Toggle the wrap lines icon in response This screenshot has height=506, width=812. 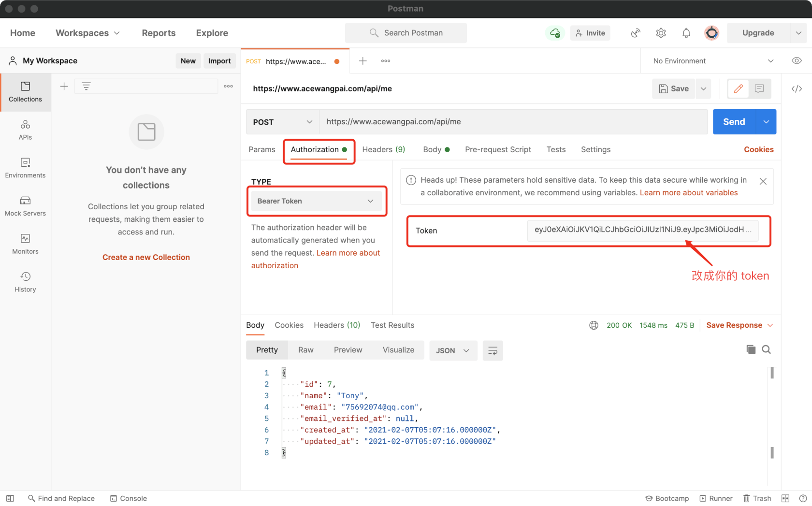[493, 350]
